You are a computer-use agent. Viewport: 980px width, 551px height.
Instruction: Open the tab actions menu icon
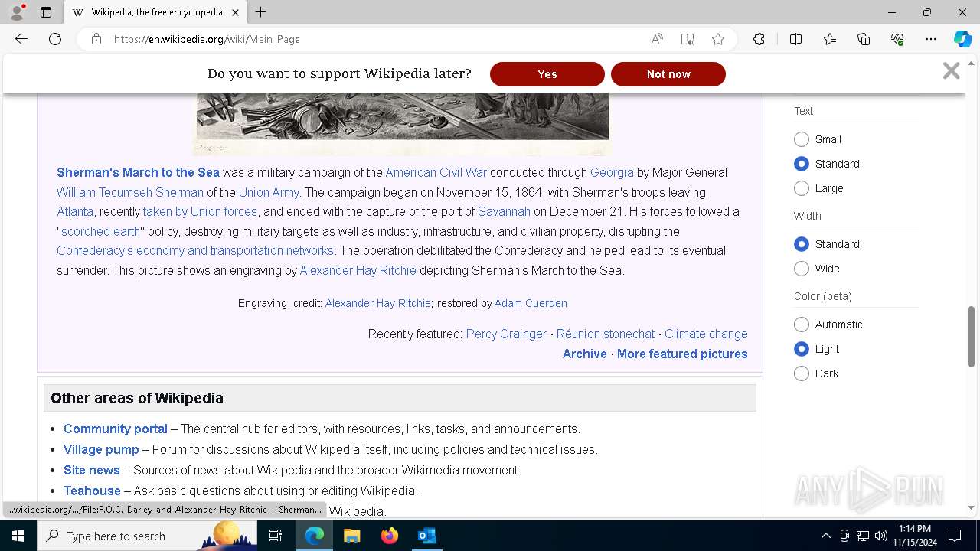(x=46, y=12)
